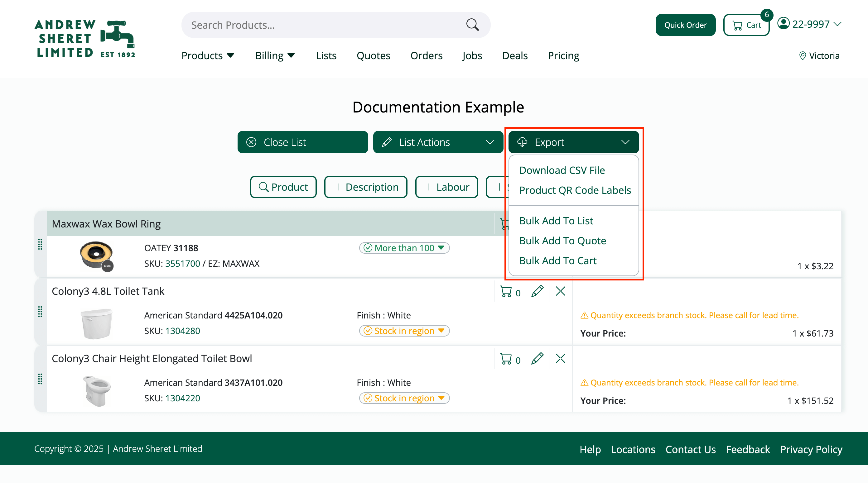Image resolution: width=868 pixels, height=483 pixels.
Task: Click the Help footer link
Action: [x=590, y=449]
